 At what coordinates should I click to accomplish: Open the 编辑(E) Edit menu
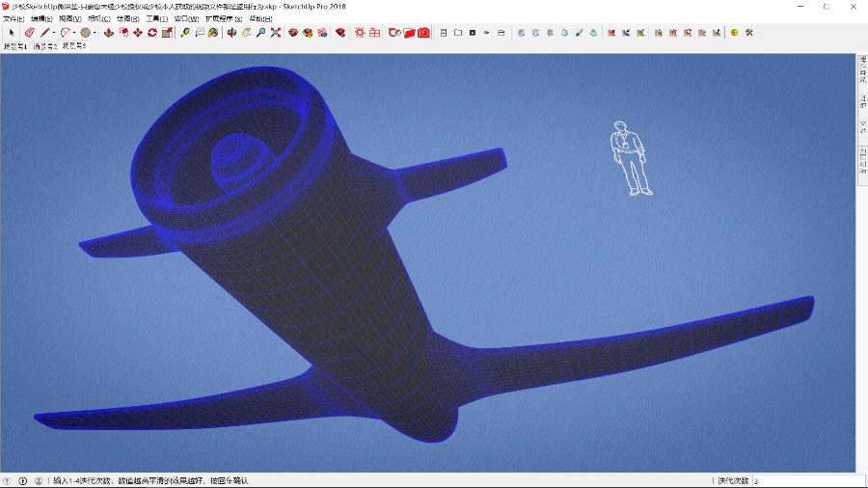pyautogui.click(x=41, y=19)
